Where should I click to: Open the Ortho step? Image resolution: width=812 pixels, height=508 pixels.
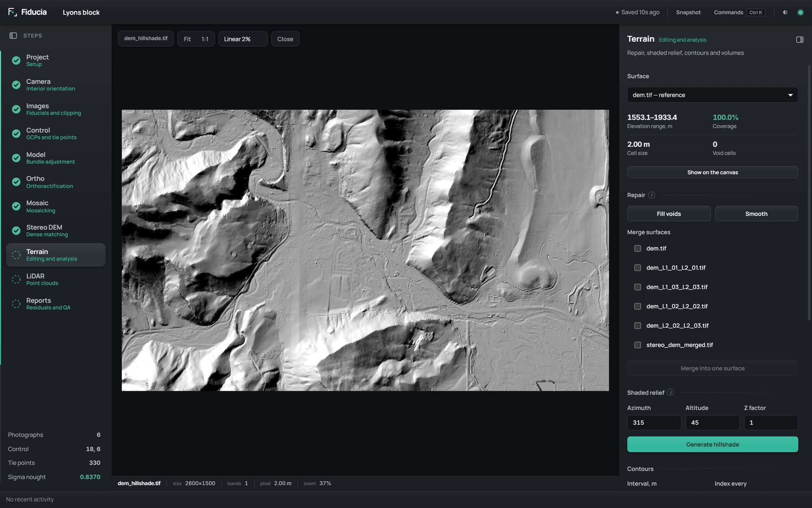tap(56, 182)
